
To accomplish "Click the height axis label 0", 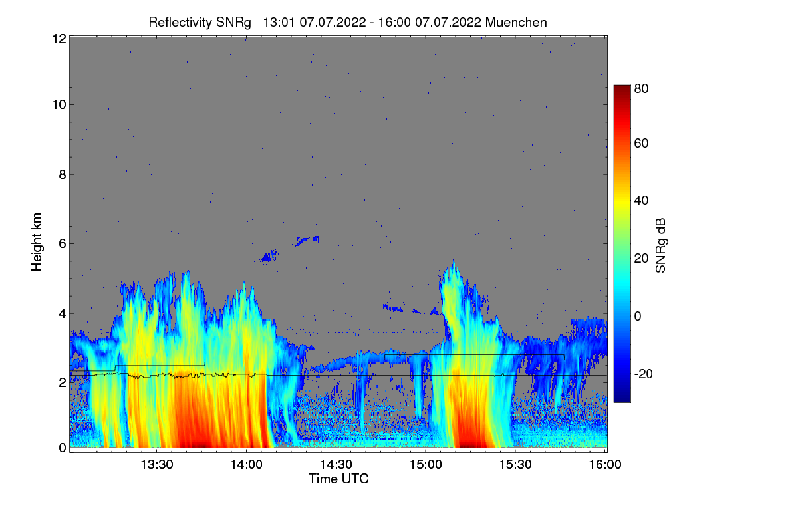I will (62, 448).
